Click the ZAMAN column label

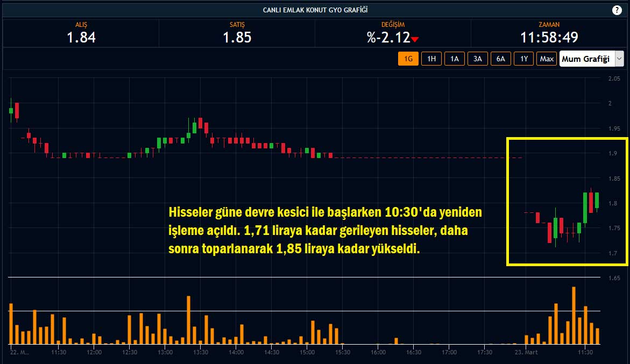[x=549, y=25]
